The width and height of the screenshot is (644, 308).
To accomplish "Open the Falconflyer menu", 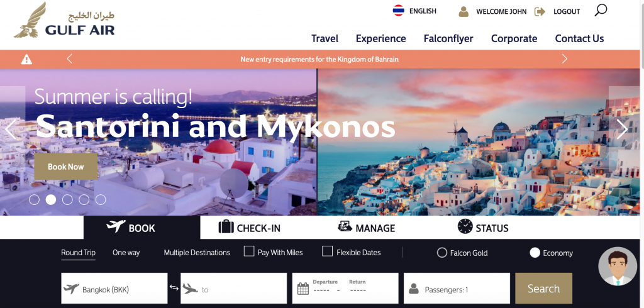I will click(448, 38).
